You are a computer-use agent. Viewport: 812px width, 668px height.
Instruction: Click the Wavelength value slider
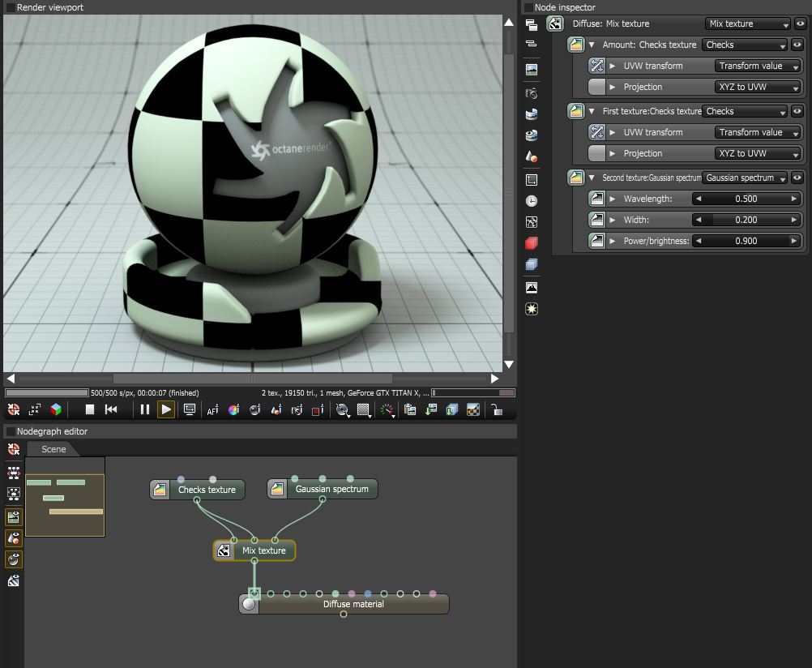click(x=746, y=199)
